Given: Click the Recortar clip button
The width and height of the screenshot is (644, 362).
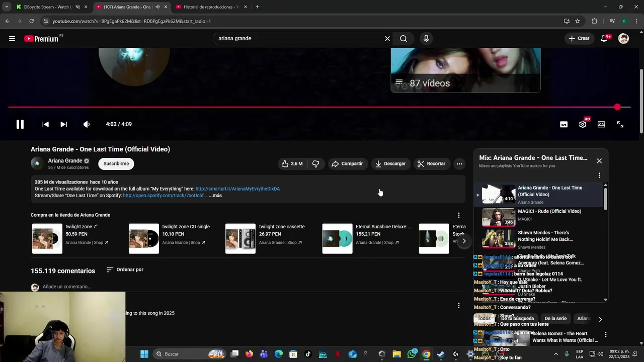Looking at the screenshot, I should [x=432, y=163].
